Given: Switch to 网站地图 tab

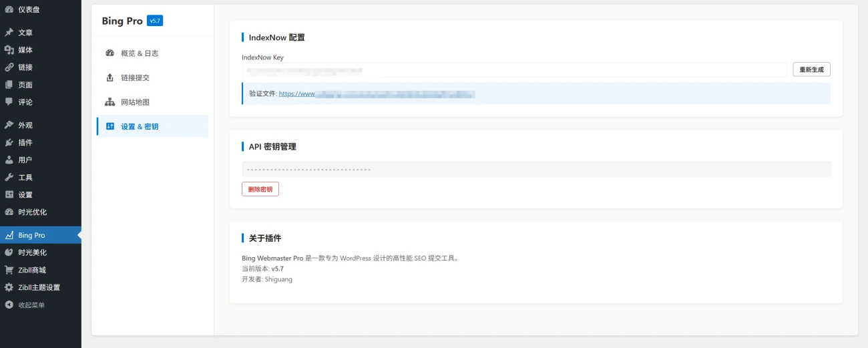Looking at the screenshot, I should click(x=153, y=102).
